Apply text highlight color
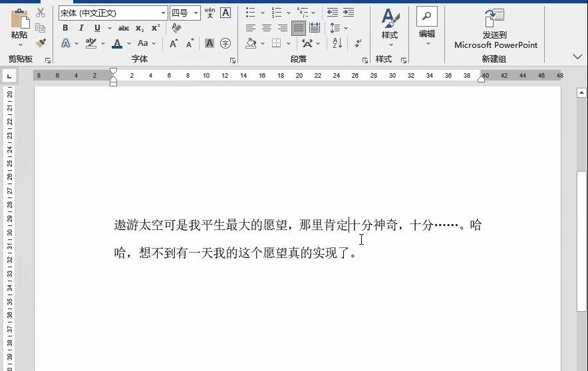The width and height of the screenshot is (588, 371). pos(91,43)
